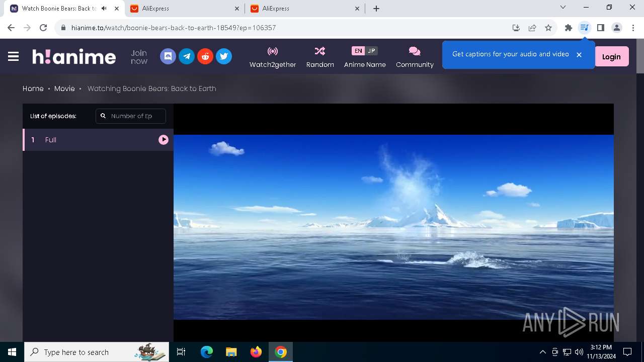The width and height of the screenshot is (644, 362).
Task: Open the hianime hamburger menu
Action: pyautogui.click(x=14, y=57)
